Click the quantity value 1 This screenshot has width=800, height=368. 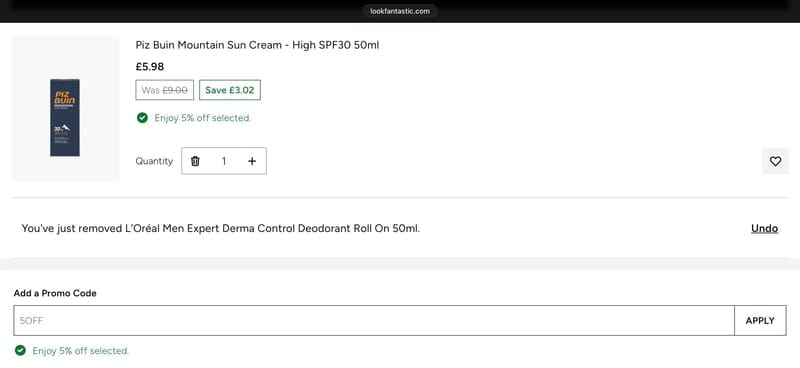point(223,161)
